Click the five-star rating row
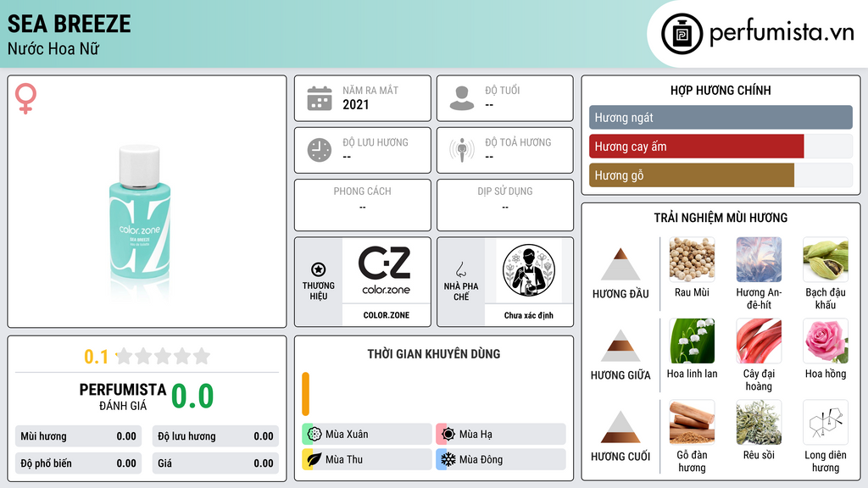The width and height of the screenshot is (868, 488). [164, 356]
